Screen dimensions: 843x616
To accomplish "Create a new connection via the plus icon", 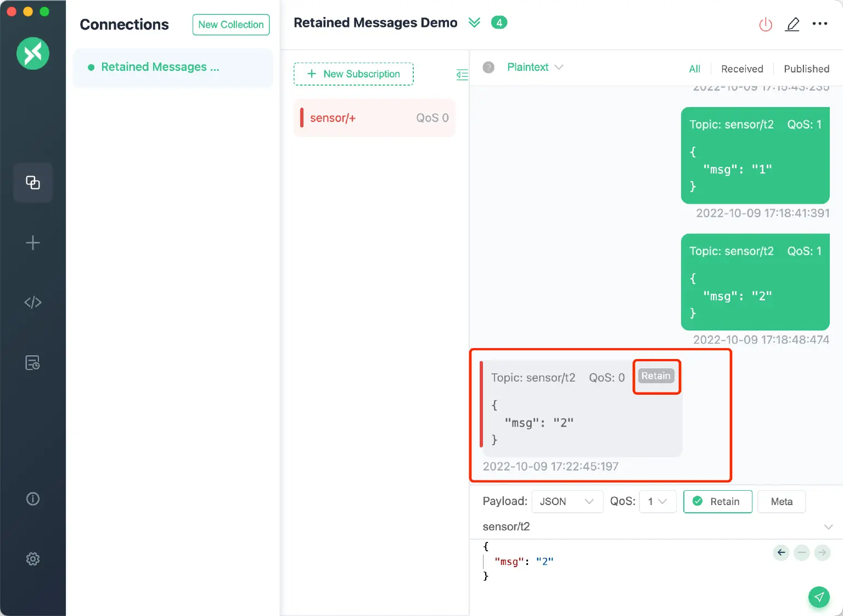I will (33, 243).
